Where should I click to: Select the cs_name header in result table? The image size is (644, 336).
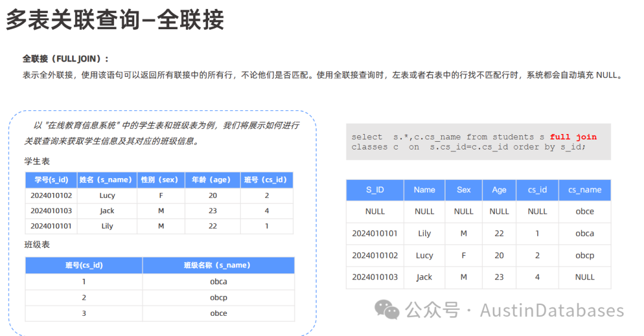pos(584,189)
